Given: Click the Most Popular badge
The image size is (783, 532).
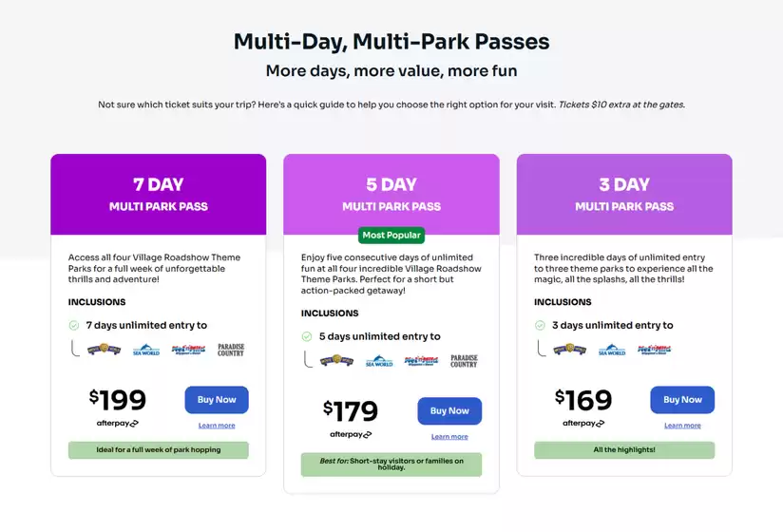Looking at the screenshot, I should tap(391, 235).
